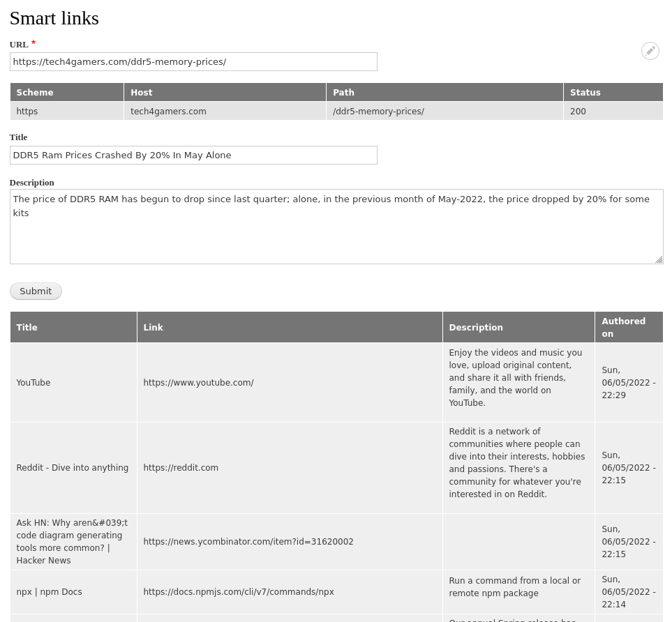
Task: Sort by the Authored on column
Action: click(x=623, y=327)
